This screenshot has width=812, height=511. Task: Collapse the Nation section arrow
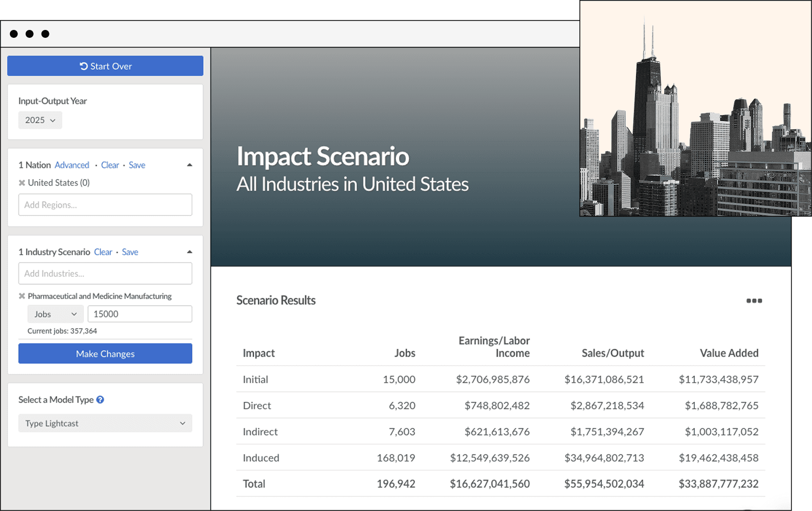point(190,165)
